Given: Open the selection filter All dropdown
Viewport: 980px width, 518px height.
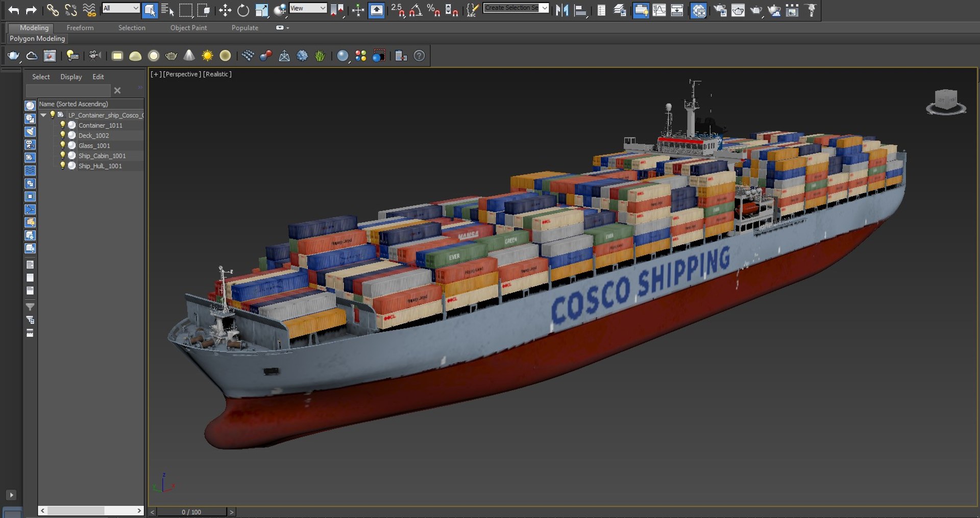Looking at the screenshot, I should (120, 8).
